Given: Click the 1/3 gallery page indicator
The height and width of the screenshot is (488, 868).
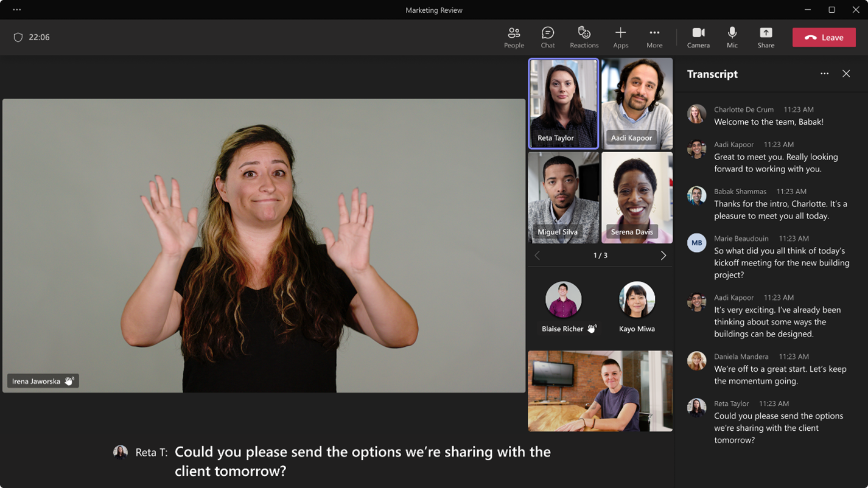Looking at the screenshot, I should pyautogui.click(x=600, y=255).
